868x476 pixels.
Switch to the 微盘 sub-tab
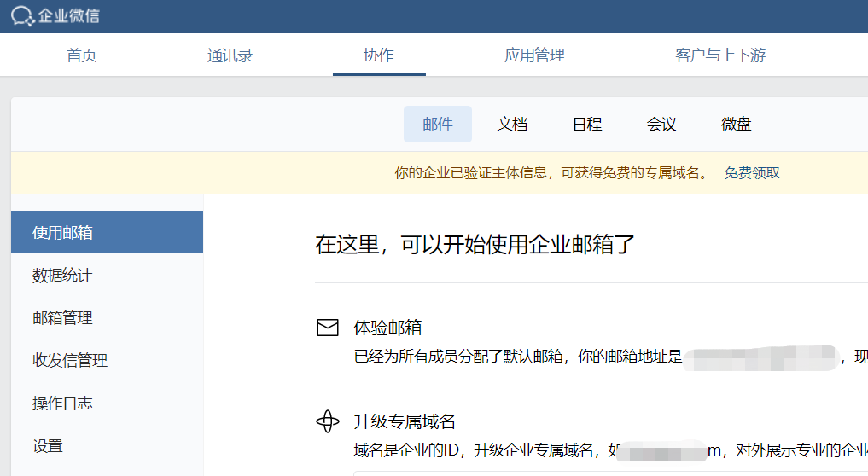tap(737, 125)
